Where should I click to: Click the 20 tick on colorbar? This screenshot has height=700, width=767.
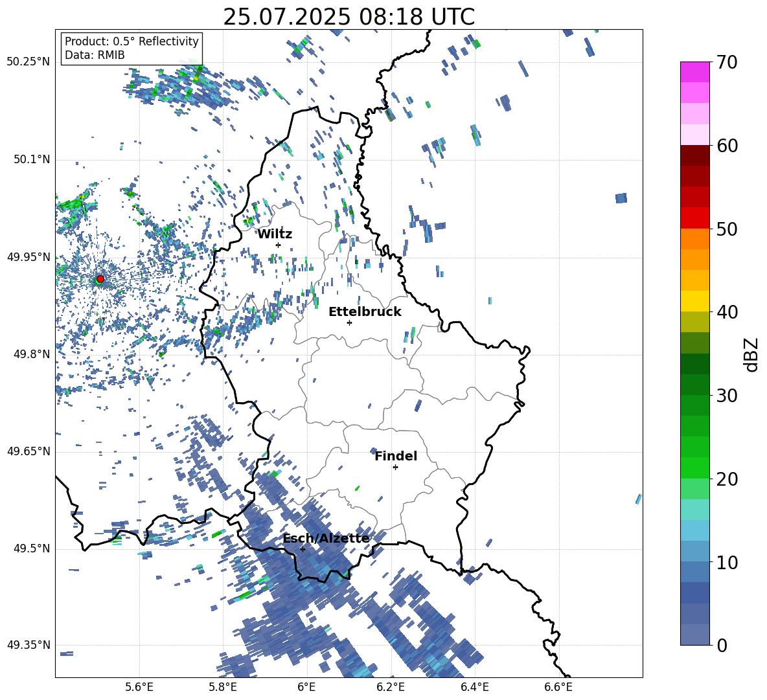[x=727, y=479]
